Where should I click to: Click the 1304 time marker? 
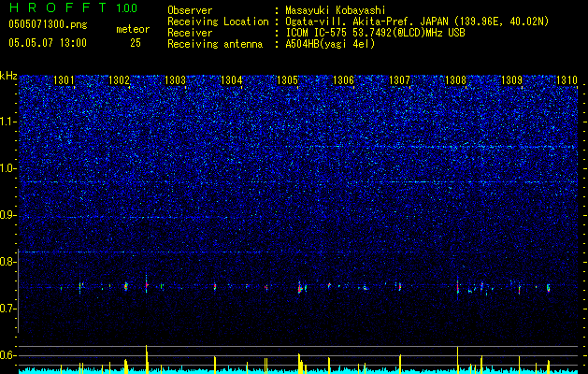tap(232, 80)
